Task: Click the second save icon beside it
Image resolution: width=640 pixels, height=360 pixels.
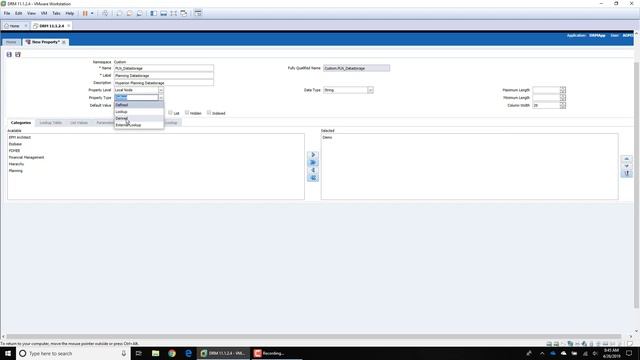Action: tap(18, 54)
